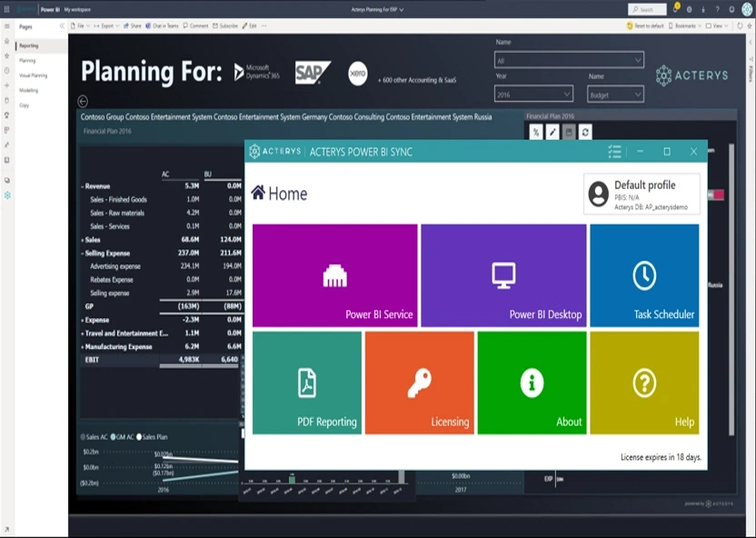
Task: Collapse the Selling Expense row
Action: 83,253
